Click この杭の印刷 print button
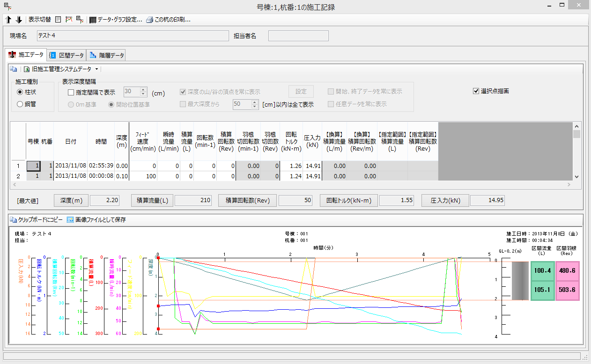Image resolution: width=591 pixels, height=364 pixels. pyautogui.click(x=168, y=20)
